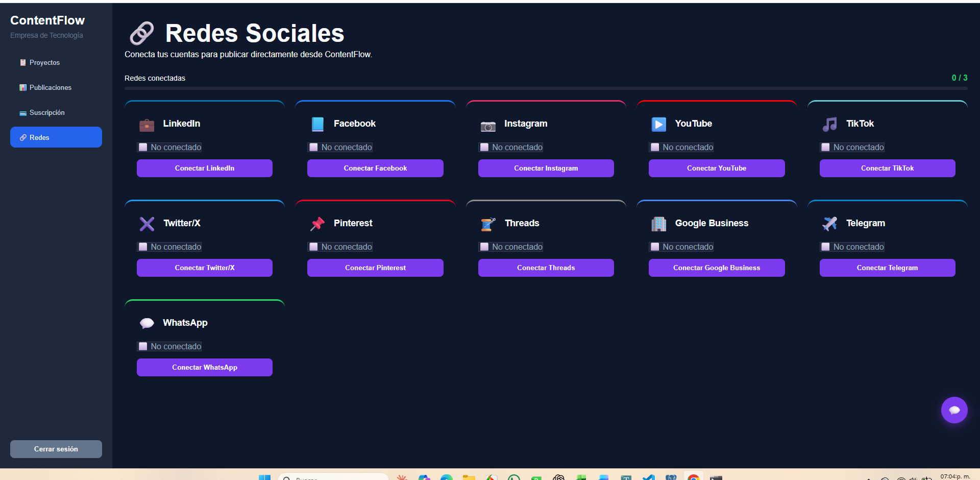Click the Telegram airplane icon
This screenshot has width=980, height=480.
[829, 224]
